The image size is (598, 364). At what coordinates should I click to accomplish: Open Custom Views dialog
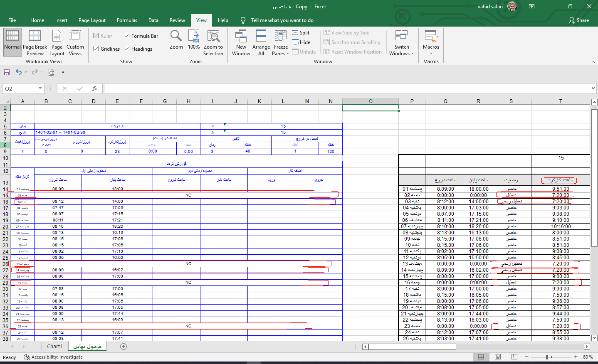[75, 42]
